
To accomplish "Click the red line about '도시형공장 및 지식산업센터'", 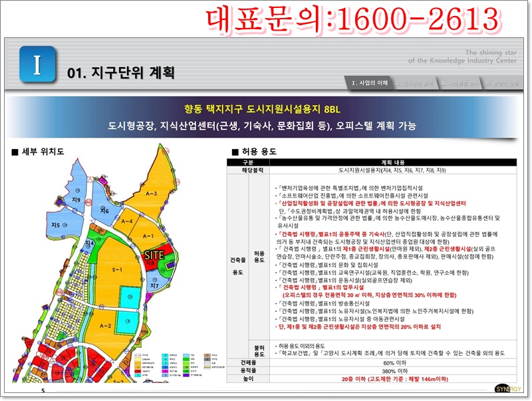I will (x=370, y=203).
